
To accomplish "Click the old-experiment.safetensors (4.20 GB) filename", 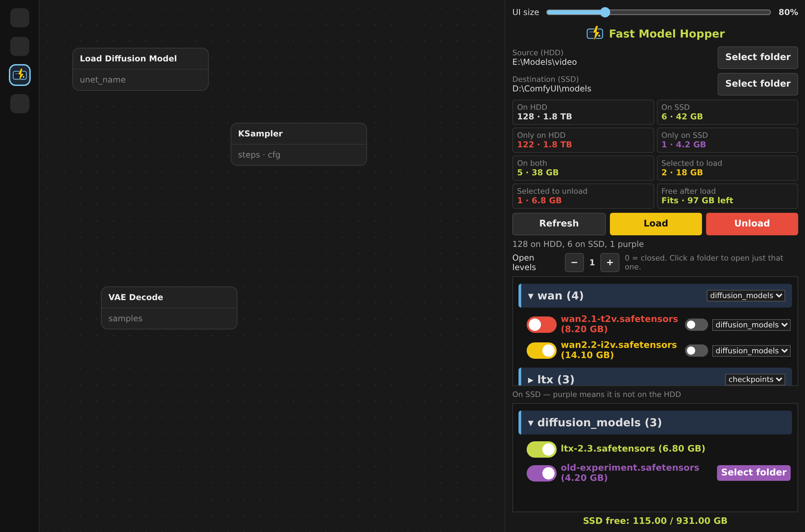I will [630, 473].
